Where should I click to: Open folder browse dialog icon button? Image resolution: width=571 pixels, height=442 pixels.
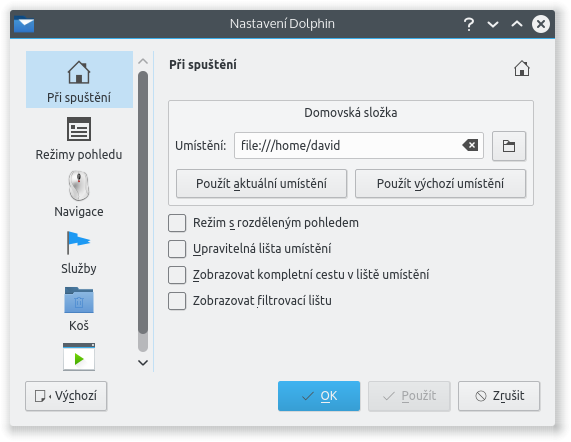click(509, 146)
